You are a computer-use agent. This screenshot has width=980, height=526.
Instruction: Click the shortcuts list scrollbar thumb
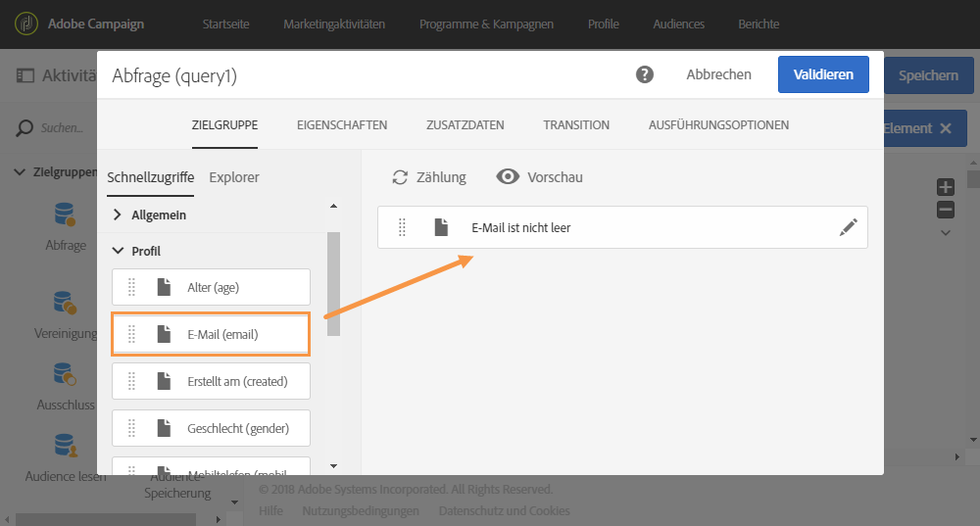click(x=334, y=284)
